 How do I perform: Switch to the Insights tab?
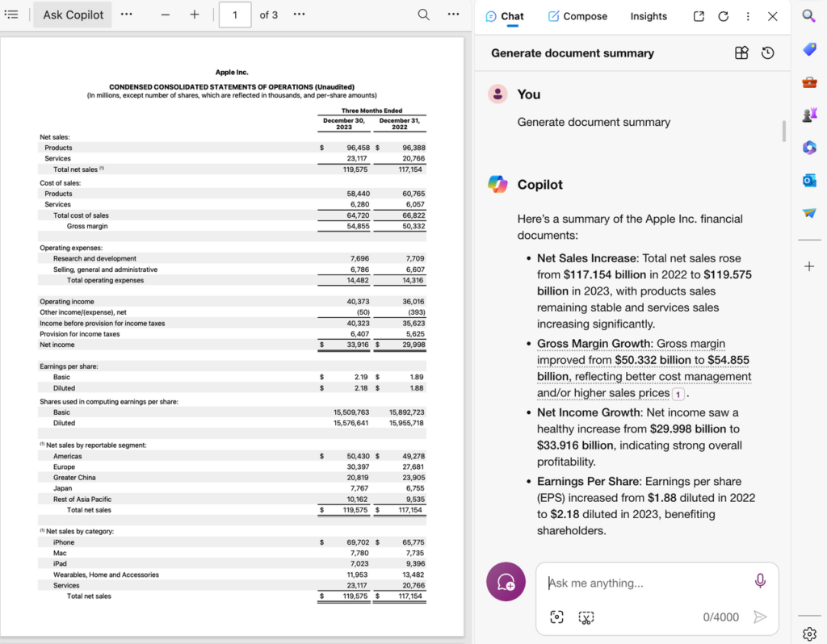[x=649, y=16]
